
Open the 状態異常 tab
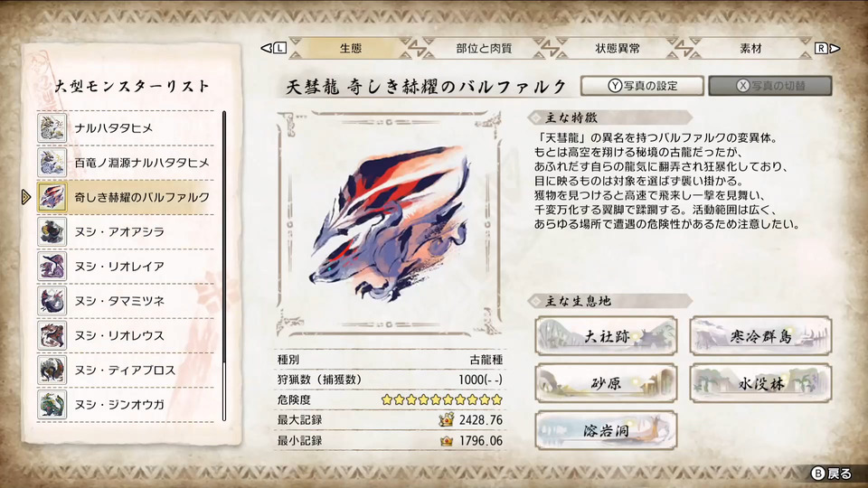coord(618,48)
